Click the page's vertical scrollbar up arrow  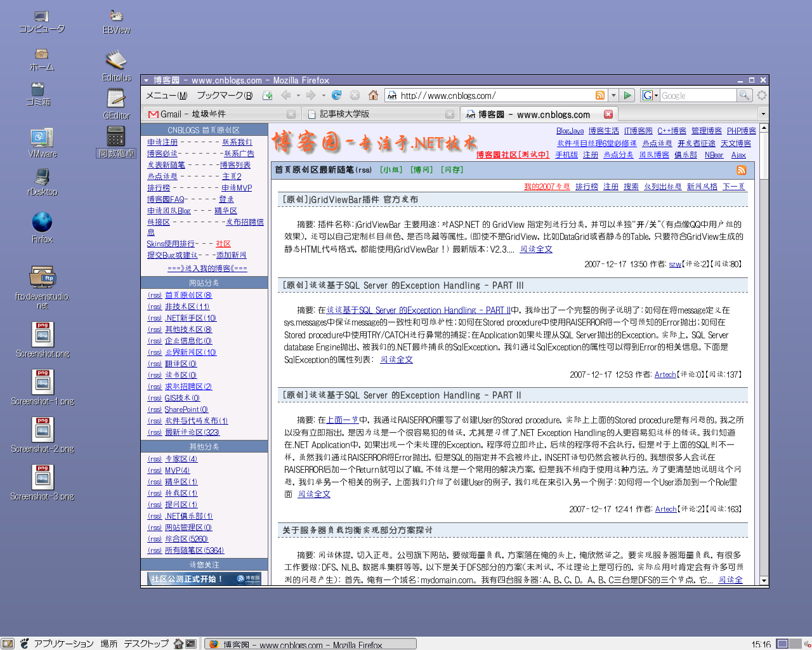(764, 128)
